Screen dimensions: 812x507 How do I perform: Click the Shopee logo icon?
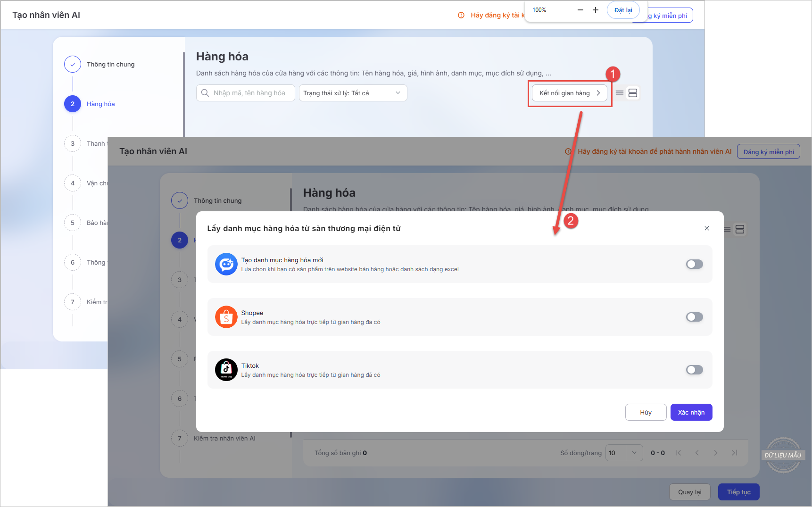click(x=226, y=317)
